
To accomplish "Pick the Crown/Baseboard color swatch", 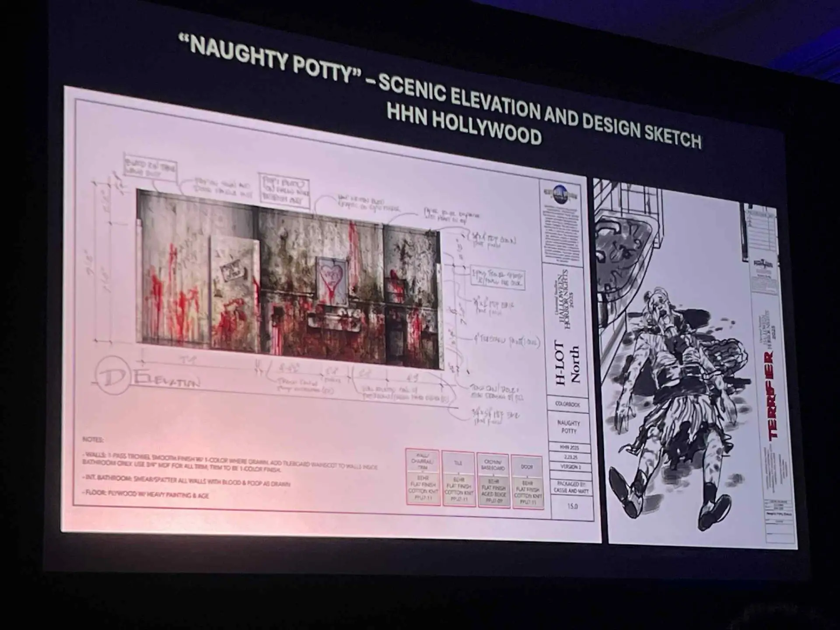I will point(493,481).
